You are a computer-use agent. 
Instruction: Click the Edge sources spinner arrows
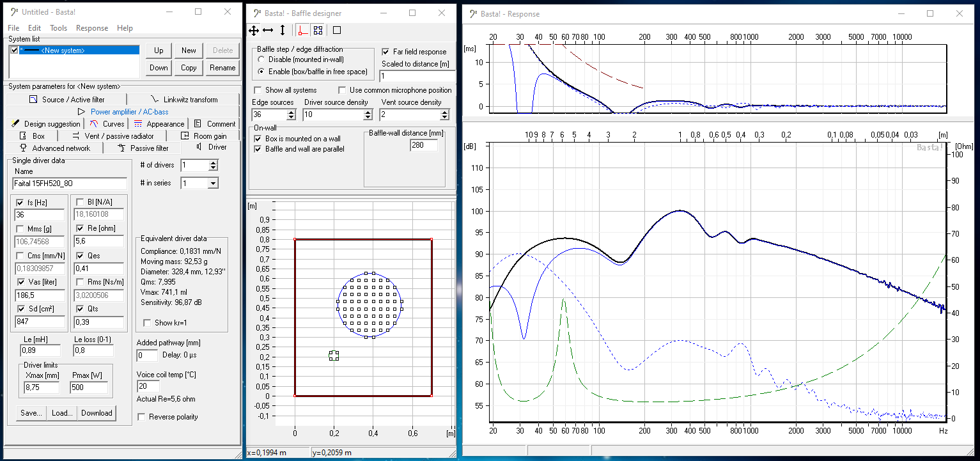[x=292, y=114]
